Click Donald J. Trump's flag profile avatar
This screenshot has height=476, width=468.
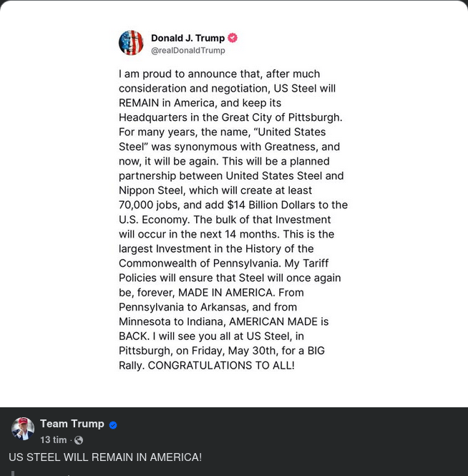(x=131, y=43)
